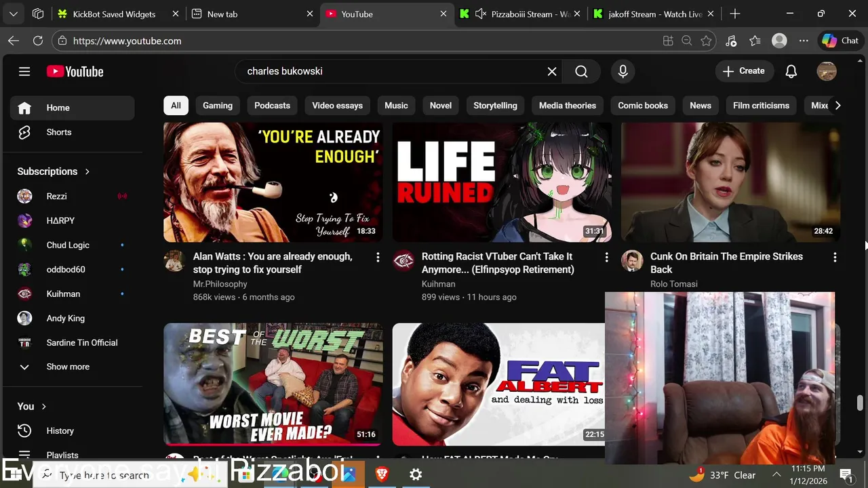Select the Storytelling filter chip
Screen dimensions: 868x488
[x=495, y=106]
